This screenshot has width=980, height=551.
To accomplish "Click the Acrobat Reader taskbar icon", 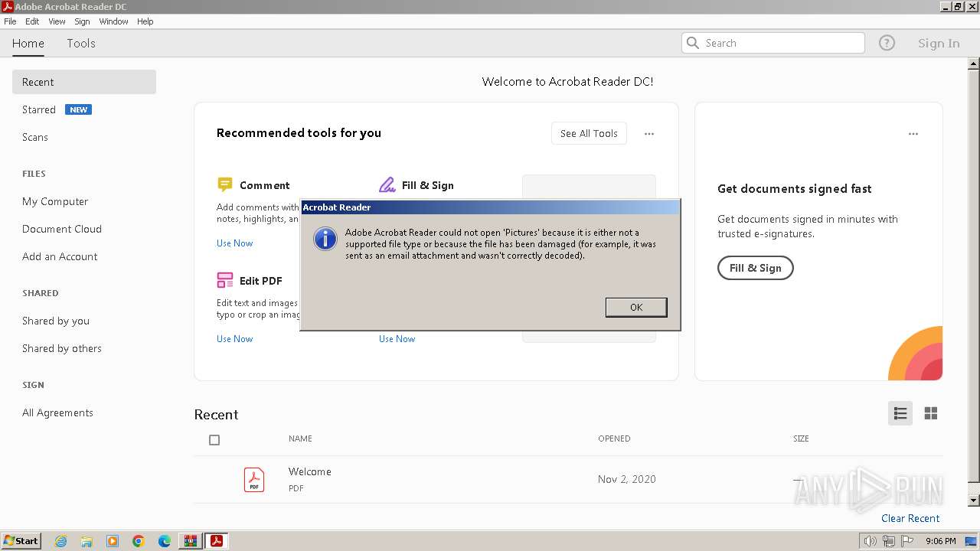I will 217,541.
